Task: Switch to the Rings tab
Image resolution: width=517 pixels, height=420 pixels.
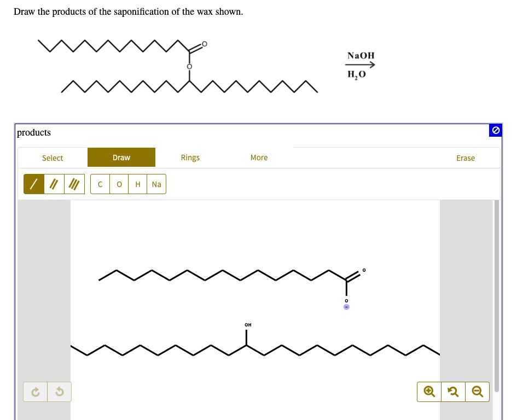Action: click(190, 157)
